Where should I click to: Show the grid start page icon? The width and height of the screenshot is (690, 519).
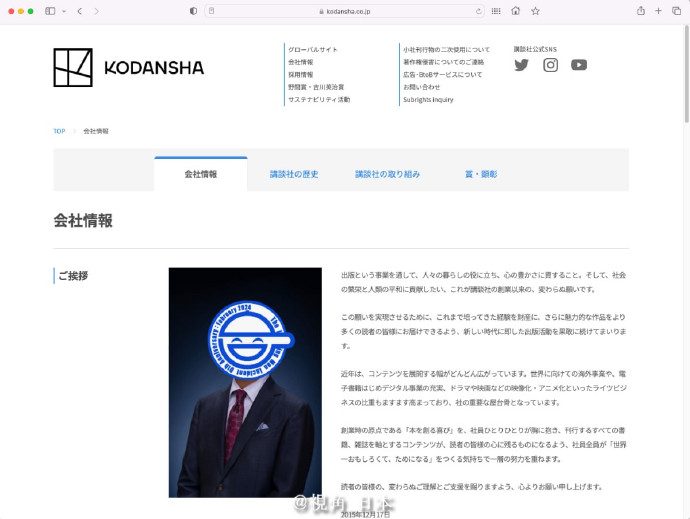tap(496, 11)
